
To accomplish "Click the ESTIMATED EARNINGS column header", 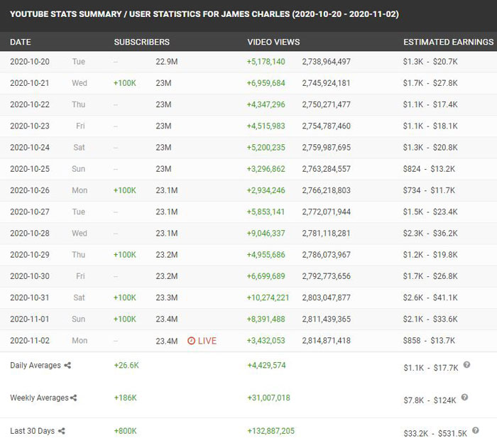I will (448, 43).
